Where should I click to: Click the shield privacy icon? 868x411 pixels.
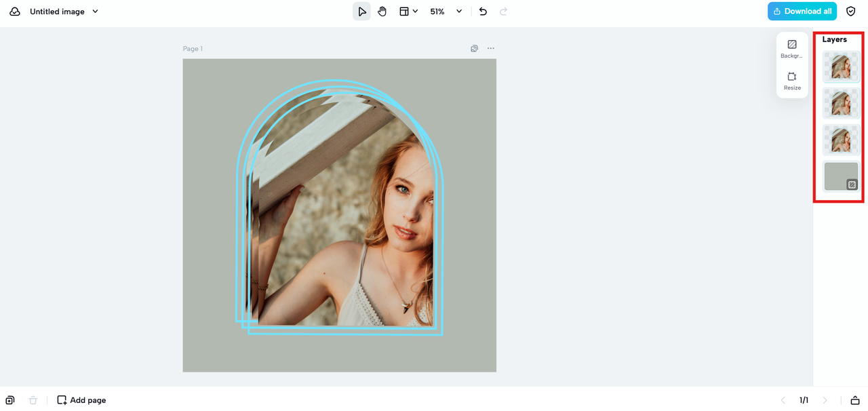pyautogui.click(x=851, y=12)
